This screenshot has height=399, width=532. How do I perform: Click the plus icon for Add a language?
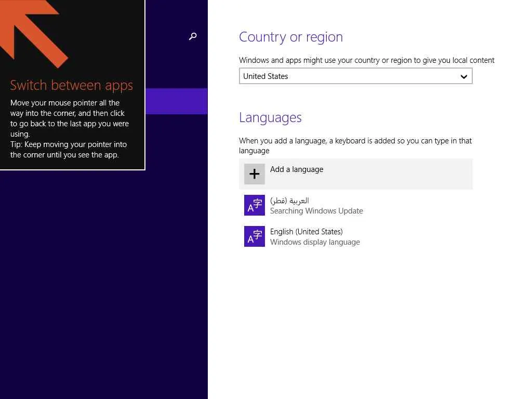point(255,174)
